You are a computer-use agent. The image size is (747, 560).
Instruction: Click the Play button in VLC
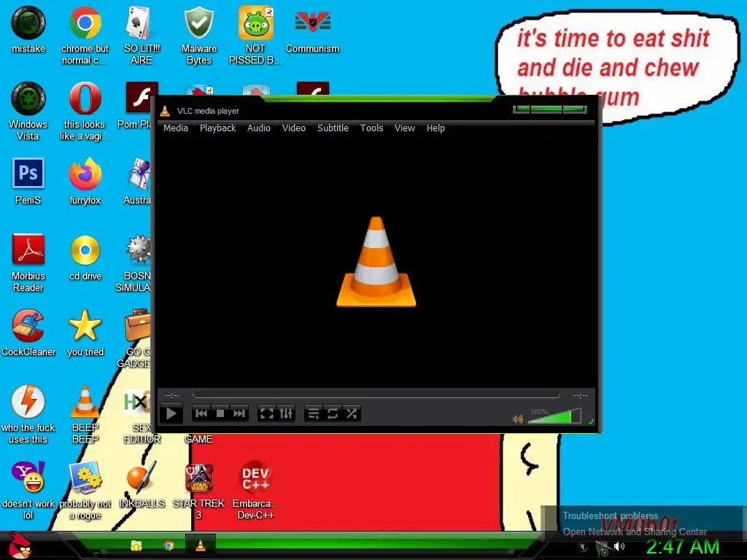pos(171,413)
